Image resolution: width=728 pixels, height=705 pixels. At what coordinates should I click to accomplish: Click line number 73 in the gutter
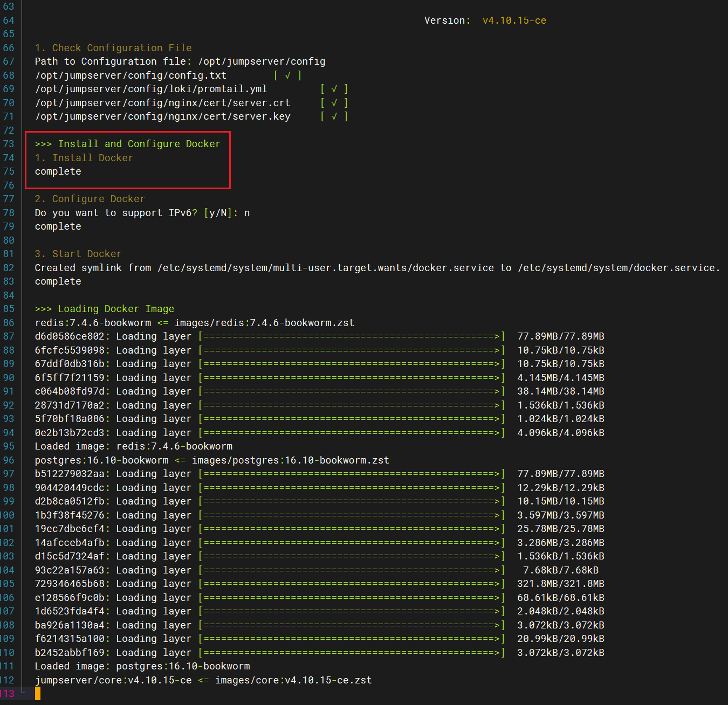[x=9, y=144]
